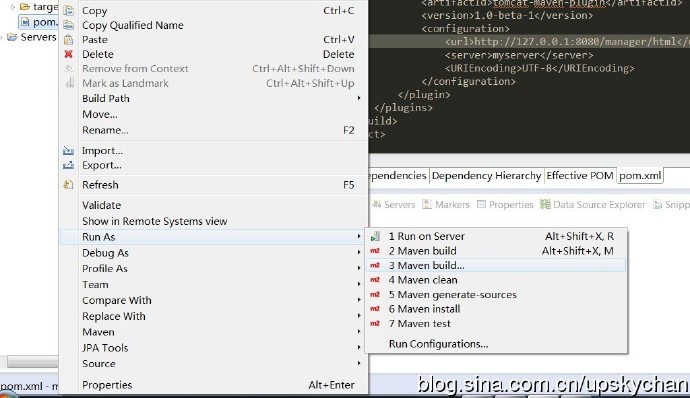The height and width of the screenshot is (398, 690).
Task: Select Rename... menu entry
Action: pos(213,130)
